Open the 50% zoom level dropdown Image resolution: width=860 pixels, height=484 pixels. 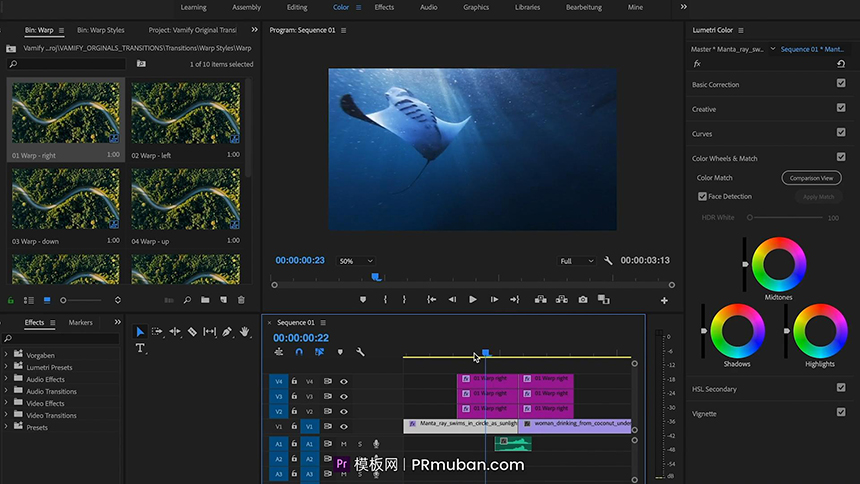(355, 261)
